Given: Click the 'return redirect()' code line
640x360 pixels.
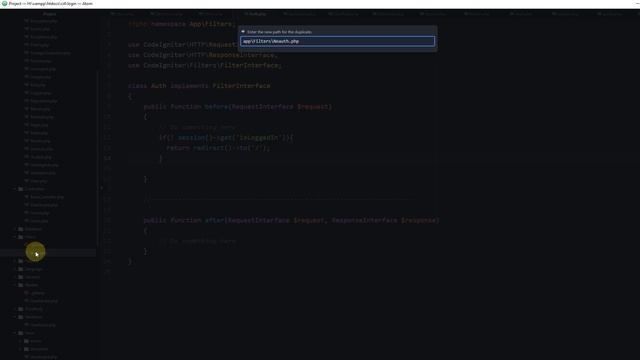Looking at the screenshot, I should click(x=218, y=148).
